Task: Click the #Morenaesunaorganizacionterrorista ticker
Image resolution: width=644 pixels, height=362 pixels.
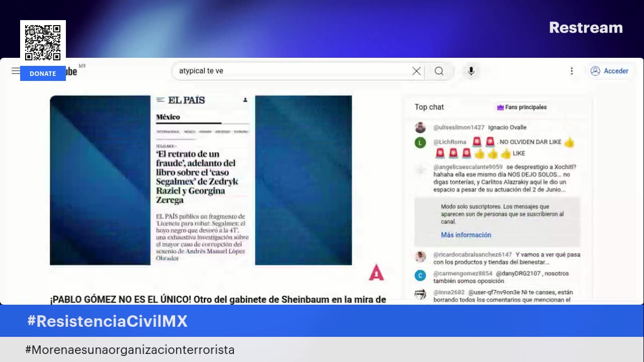Action: [x=130, y=349]
